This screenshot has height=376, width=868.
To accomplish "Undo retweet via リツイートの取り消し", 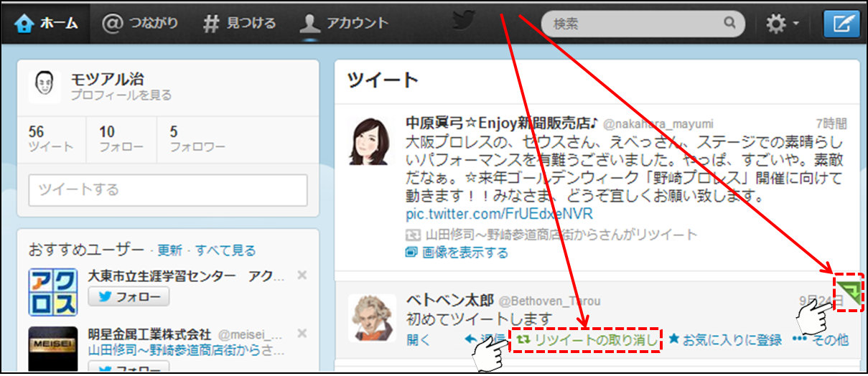I will [584, 340].
